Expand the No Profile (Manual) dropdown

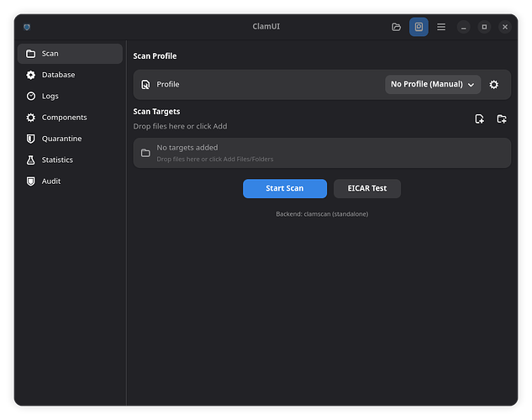433,84
